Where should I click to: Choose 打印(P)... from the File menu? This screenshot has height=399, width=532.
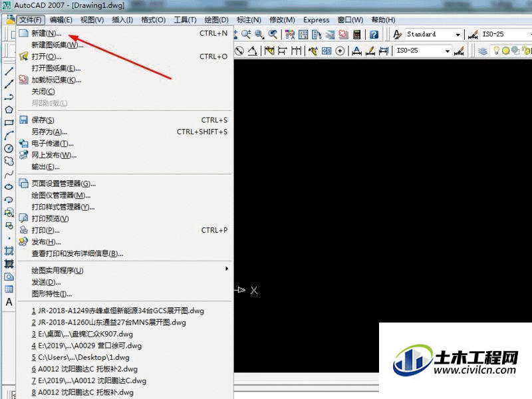click(x=125, y=230)
